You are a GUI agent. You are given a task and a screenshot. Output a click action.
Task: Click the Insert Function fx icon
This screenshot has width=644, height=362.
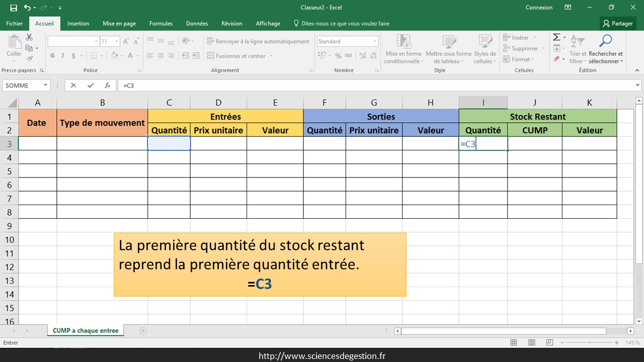(x=107, y=85)
